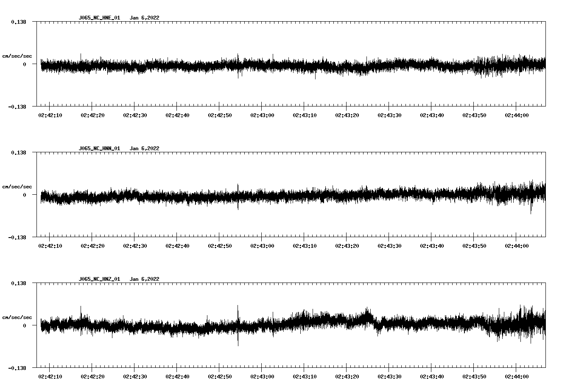Click the 0.138 upper limit on HNN axis
The image size is (576, 392).
[x=19, y=153]
